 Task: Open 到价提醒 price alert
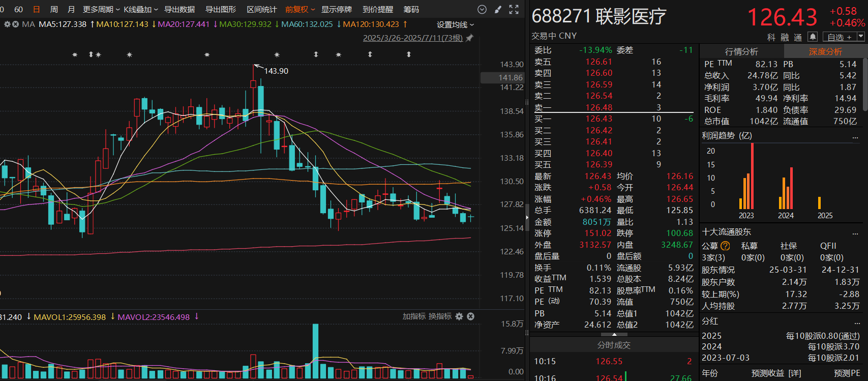[x=378, y=10]
